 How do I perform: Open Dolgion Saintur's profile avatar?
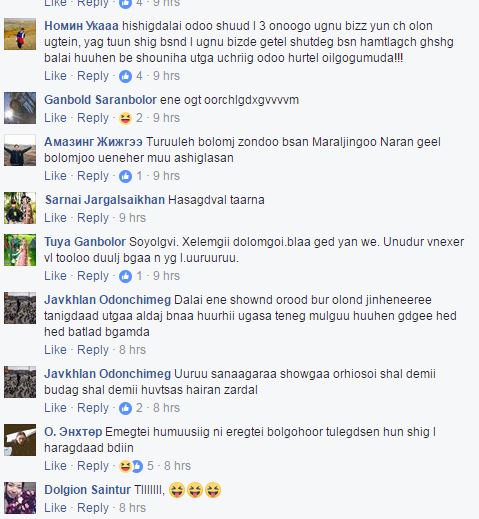(20, 498)
